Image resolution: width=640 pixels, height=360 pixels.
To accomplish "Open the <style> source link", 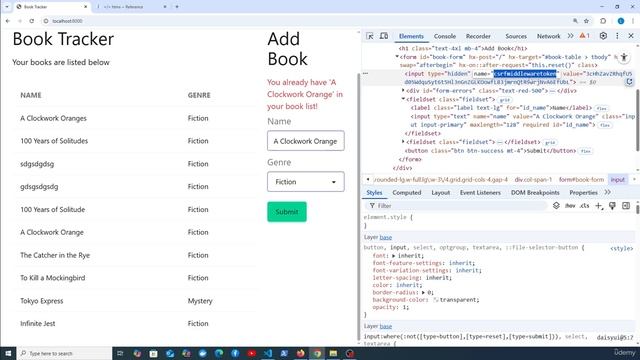I will tap(622, 248).
